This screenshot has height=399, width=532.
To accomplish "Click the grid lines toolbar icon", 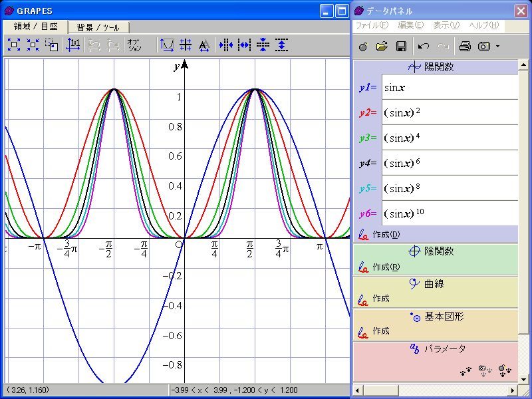I will point(186,45).
